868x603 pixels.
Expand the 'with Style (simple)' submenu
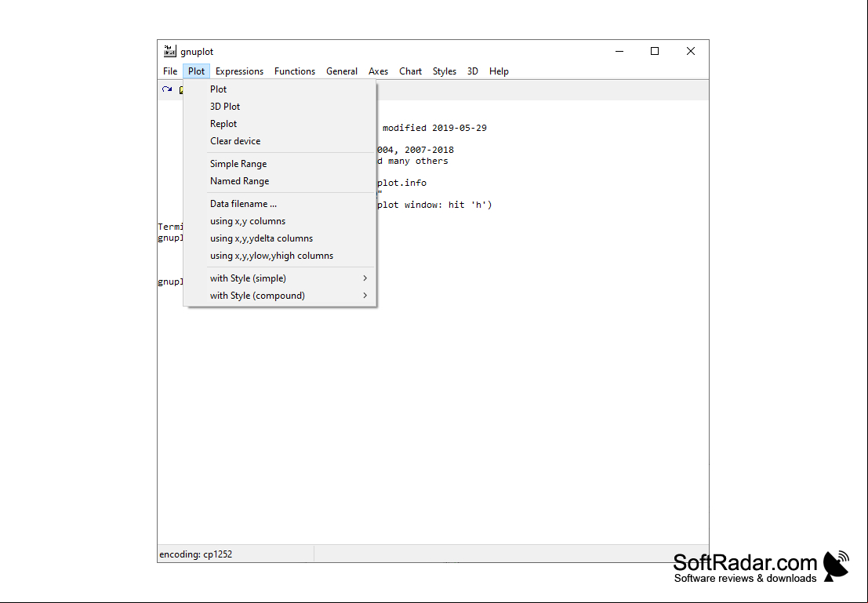pyautogui.click(x=280, y=278)
